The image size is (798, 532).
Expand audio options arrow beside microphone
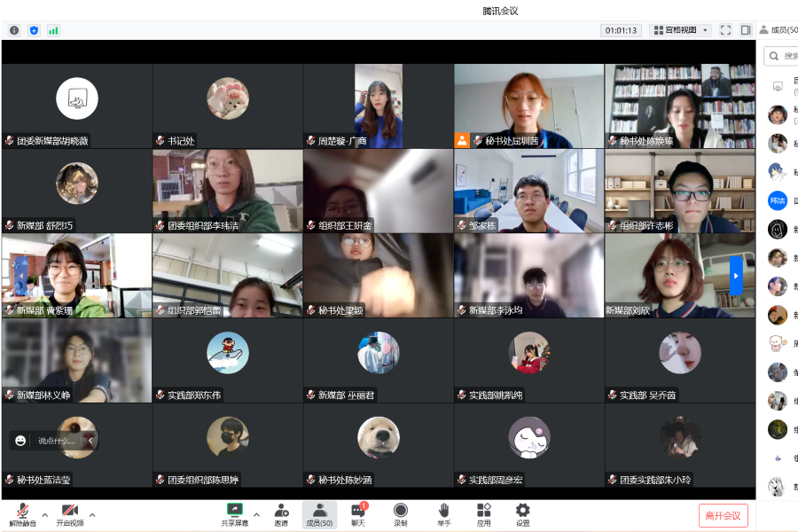(x=43, y=514)
